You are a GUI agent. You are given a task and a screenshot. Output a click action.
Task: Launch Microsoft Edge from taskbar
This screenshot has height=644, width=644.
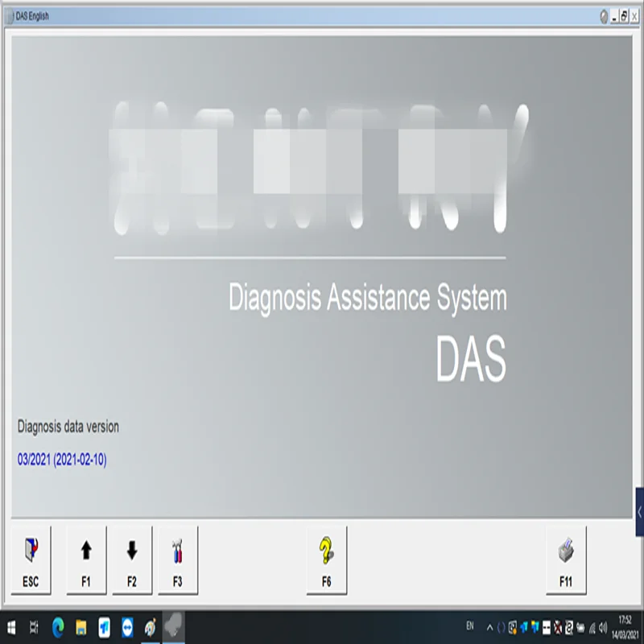point(58,628)
